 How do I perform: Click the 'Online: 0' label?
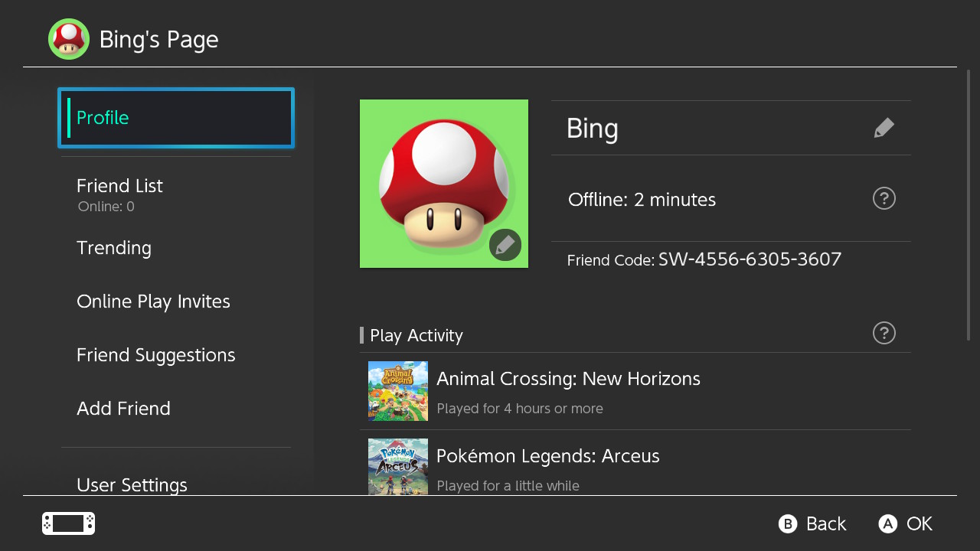tap(106, 207)
